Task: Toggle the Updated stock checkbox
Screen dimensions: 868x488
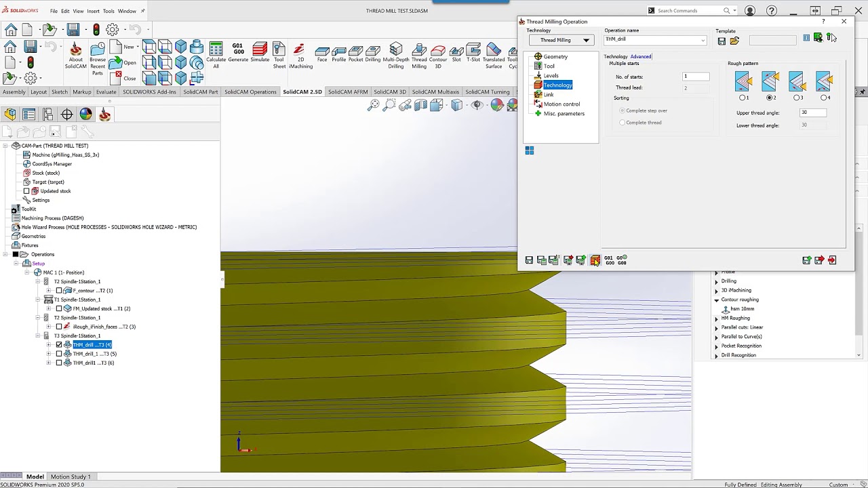Action: pos(26,191)
